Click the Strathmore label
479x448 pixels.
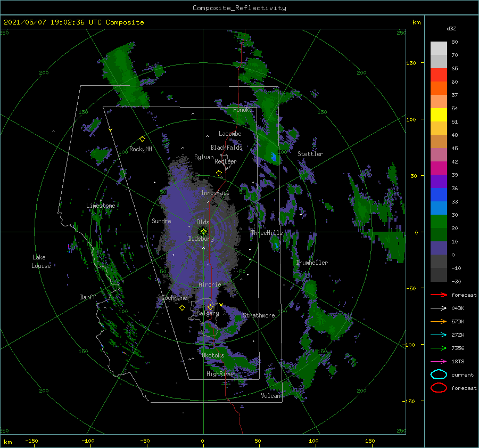tap(259, 315)
